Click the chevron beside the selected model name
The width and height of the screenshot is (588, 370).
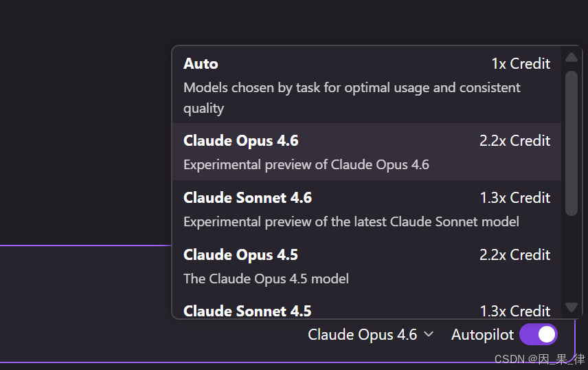[429, 335]
